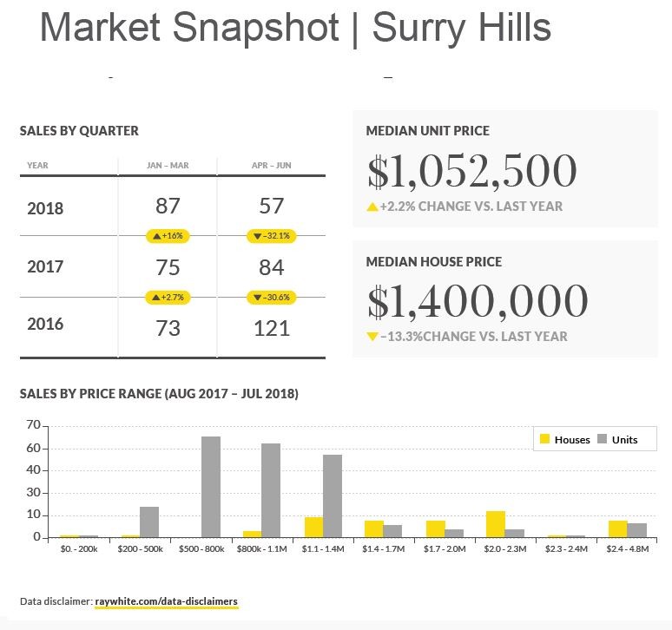Screen dimensions: 672x630
Task: Click the yellow down triangle beside -13.3% change
Action: 372,336
